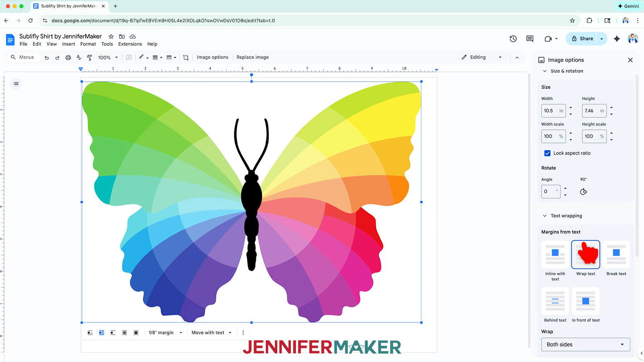The width and height of the screenshot is (644, 362).
Task: Open Google Docs home icon
Action: (x=10, y=40)
